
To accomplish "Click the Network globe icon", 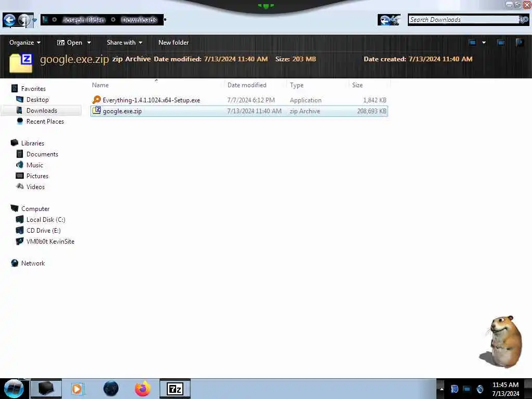I will point(15,263).
